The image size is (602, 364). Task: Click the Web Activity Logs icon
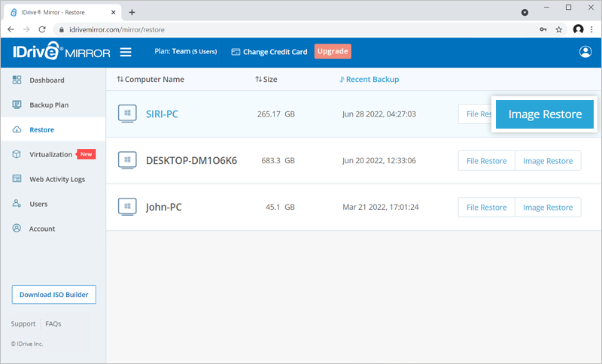pyautogui.click(x=17, y=179)
